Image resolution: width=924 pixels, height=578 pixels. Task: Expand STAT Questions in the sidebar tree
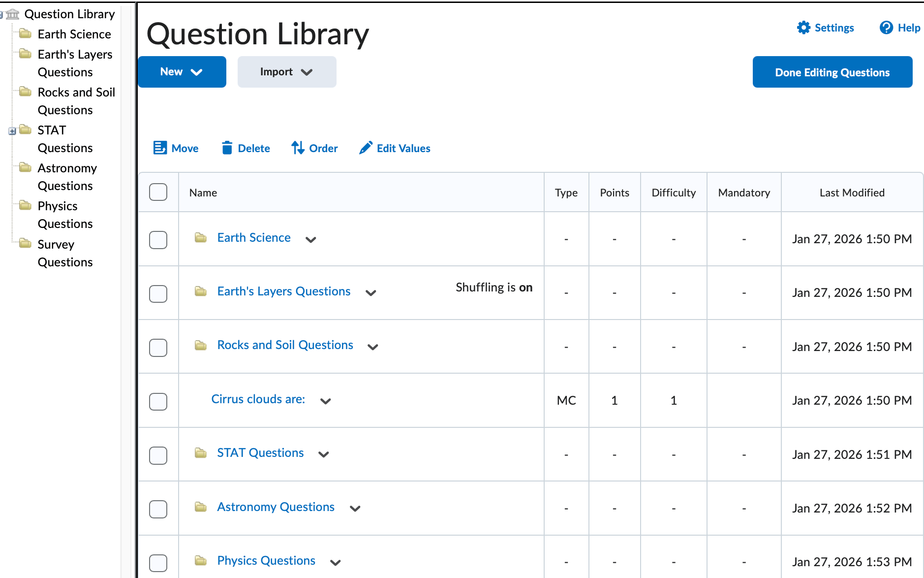coord(11,131)
